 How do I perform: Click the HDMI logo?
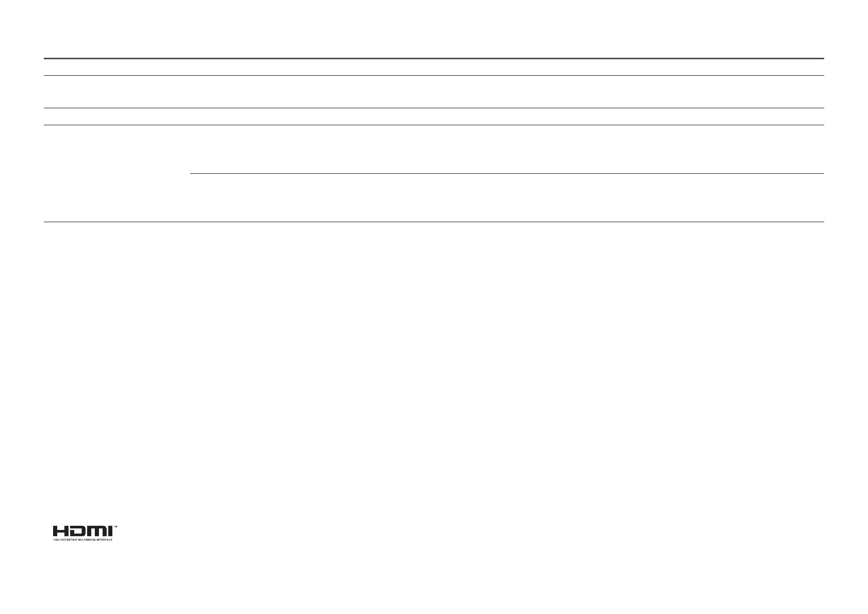pos(85,533)
